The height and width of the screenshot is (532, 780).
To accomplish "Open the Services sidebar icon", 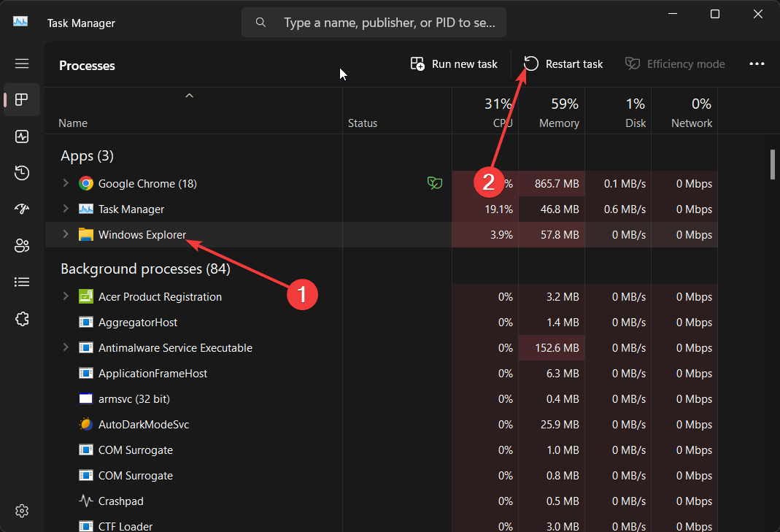I will [22, 318].
